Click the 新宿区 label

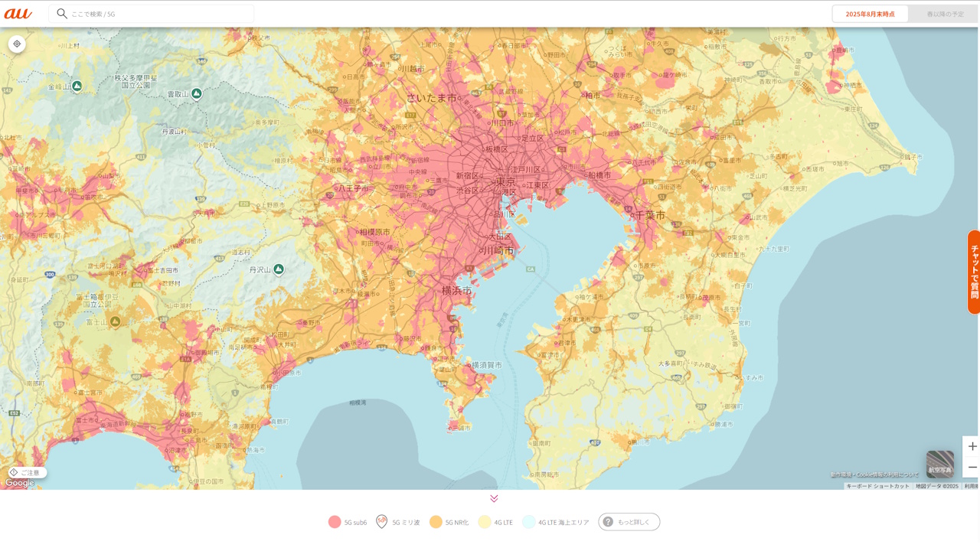click(x=467, y=175)
